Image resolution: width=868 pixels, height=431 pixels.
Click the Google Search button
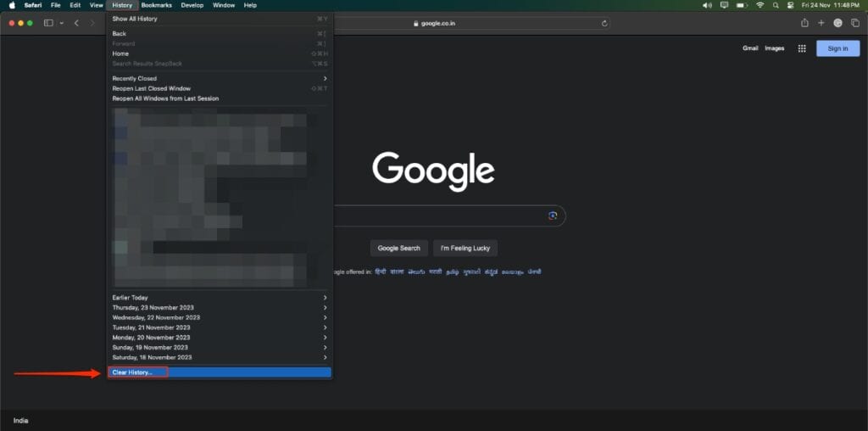click(x=399, y=249)
